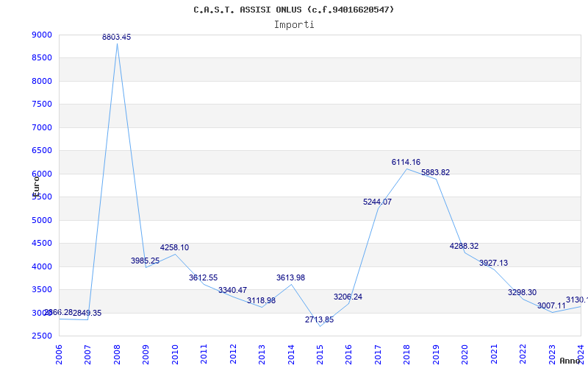Click the 2011 year axis label
Screen dimensions: 588x368
pos(204,354)
